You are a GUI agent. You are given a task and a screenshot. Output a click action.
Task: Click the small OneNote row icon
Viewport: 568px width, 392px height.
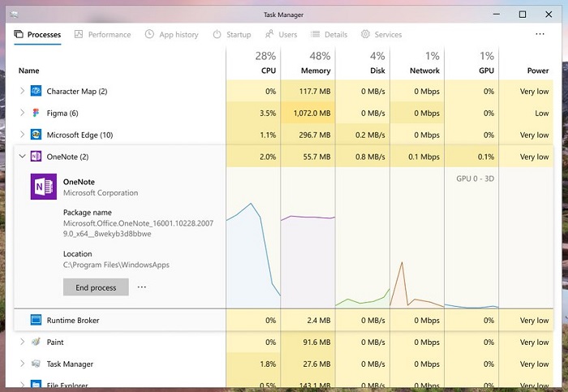click(x=36, y=157)
